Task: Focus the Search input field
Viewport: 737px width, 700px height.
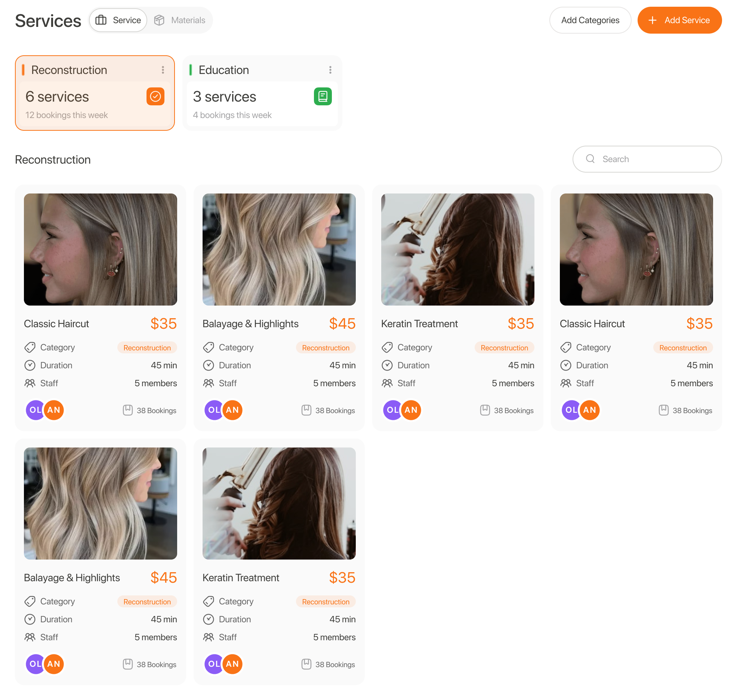Action: click(x=647, y=159)
